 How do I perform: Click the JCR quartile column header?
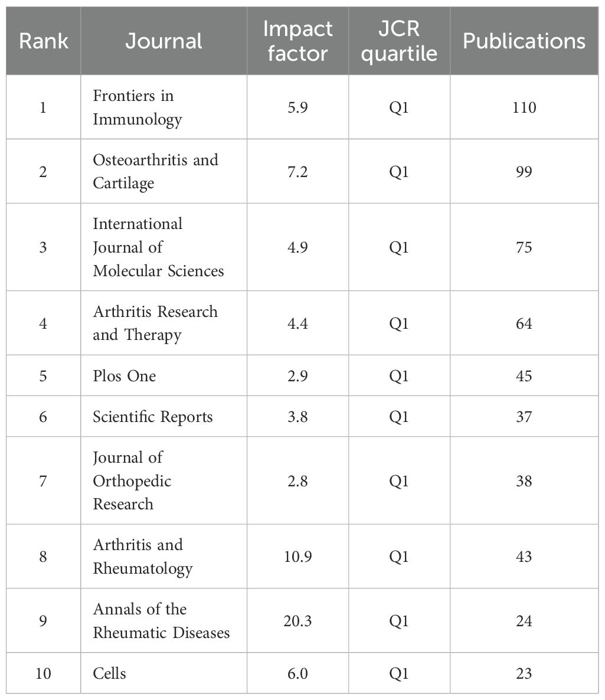pyautogui.click(x=399, y=41)
